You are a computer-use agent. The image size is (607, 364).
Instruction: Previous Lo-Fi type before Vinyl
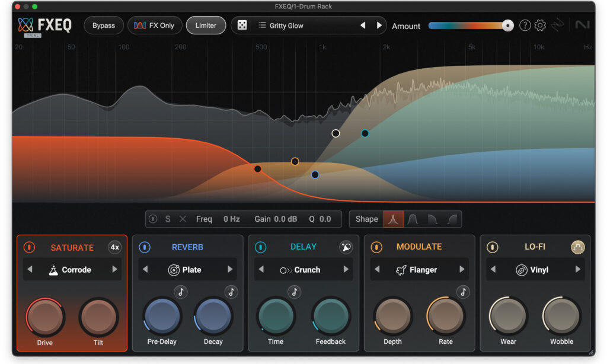coord(493,269)
